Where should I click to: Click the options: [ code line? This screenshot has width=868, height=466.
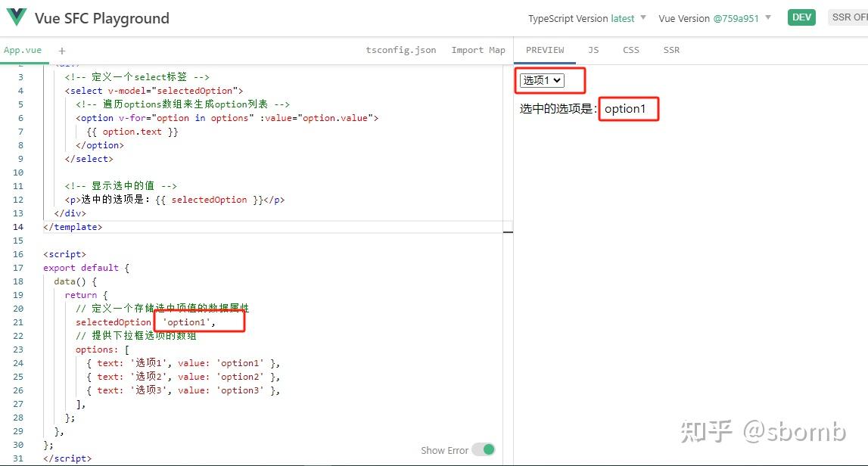tap(102, 349)
